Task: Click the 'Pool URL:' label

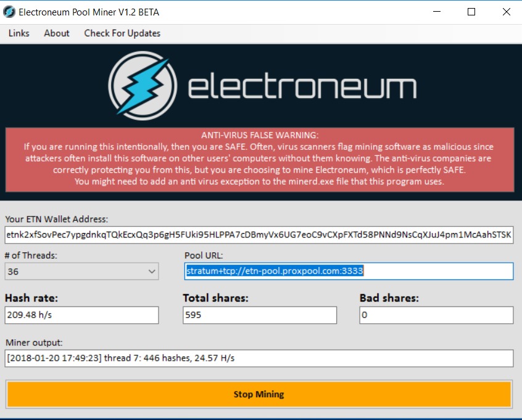Action: click(204, 255)
